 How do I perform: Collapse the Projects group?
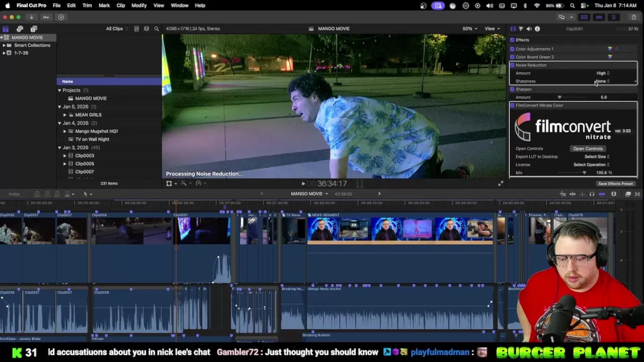click(x=59, y=90)
